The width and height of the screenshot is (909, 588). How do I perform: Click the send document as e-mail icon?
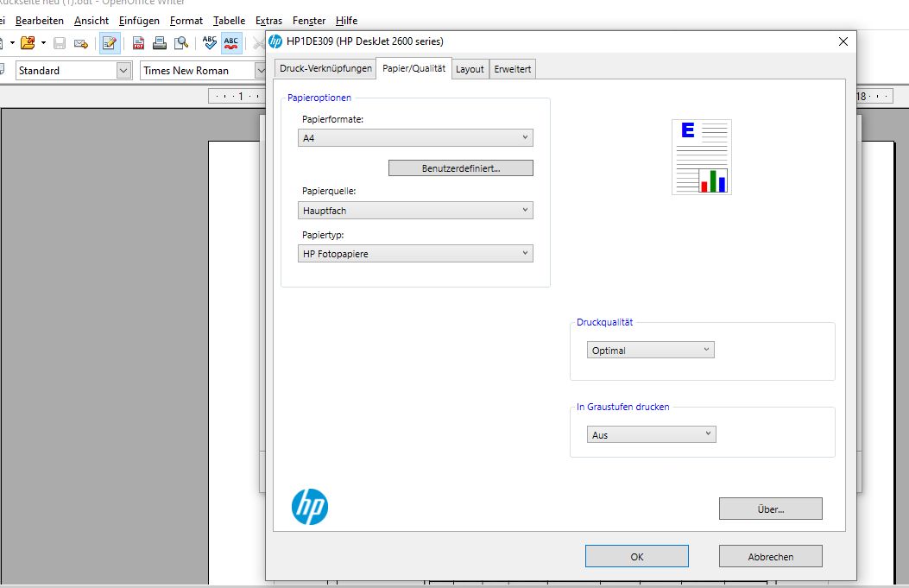point(81,43)
